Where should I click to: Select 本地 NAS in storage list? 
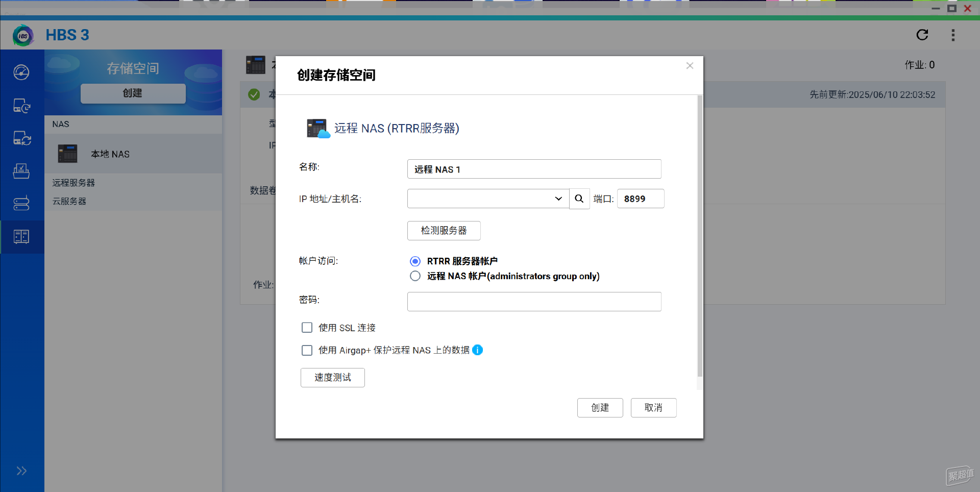coord(133,154)
